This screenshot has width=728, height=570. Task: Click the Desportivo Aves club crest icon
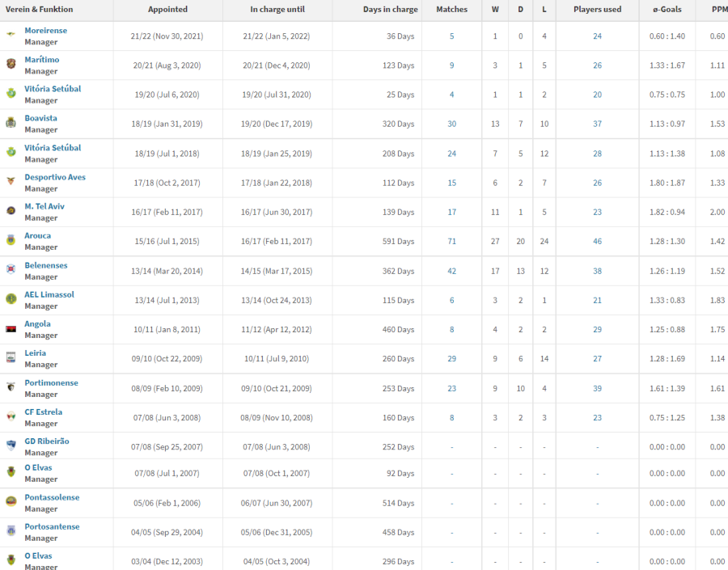click(x=11, y=181)
